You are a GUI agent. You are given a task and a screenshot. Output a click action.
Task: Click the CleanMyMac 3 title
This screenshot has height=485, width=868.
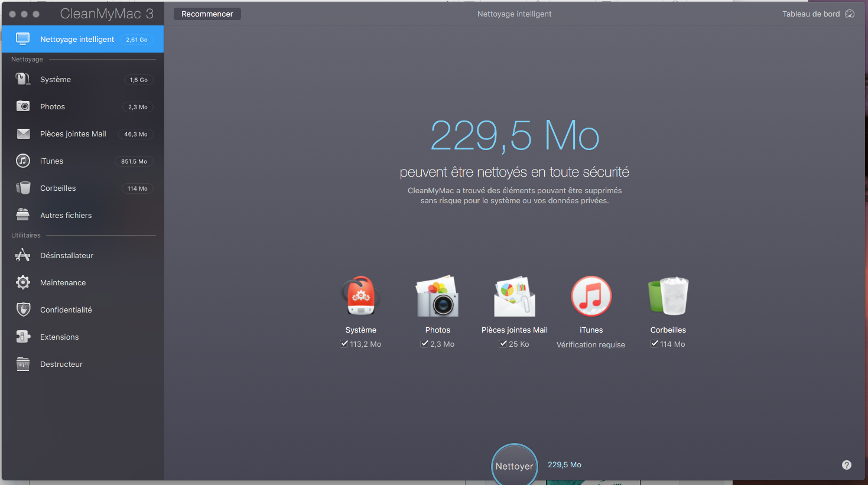(x=106, y=14)
